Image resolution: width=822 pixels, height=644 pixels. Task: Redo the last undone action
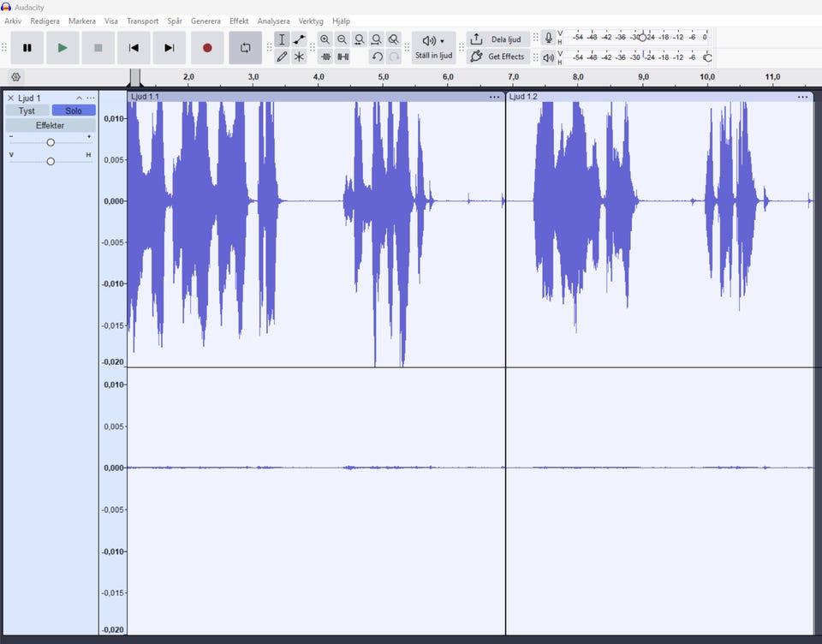(394, 57)
